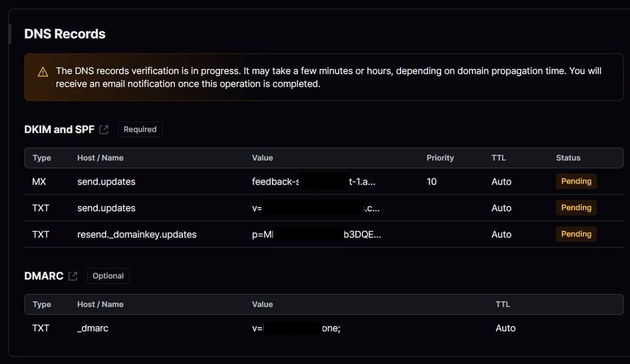
Task: Copy the DMARC value ending with one;
Action: 296,328
